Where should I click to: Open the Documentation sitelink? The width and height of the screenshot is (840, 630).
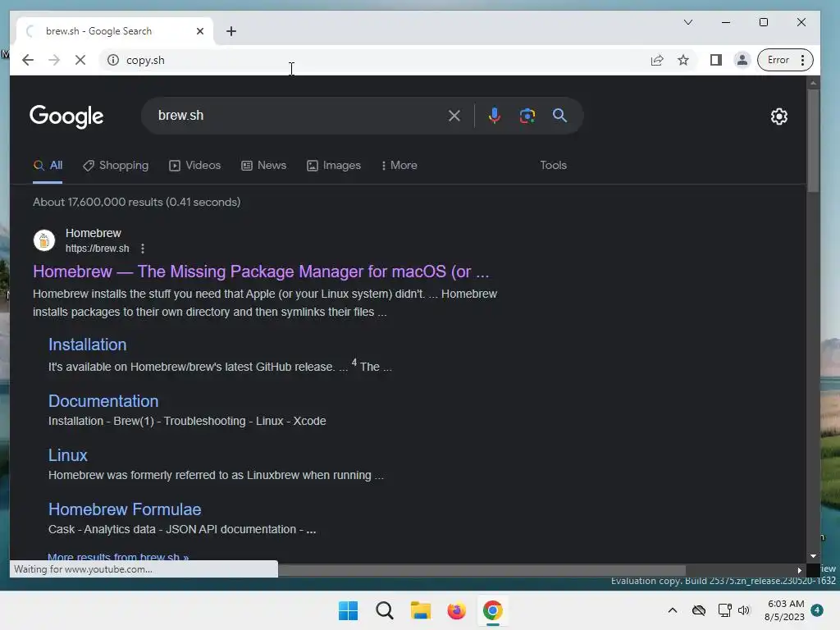103,401
